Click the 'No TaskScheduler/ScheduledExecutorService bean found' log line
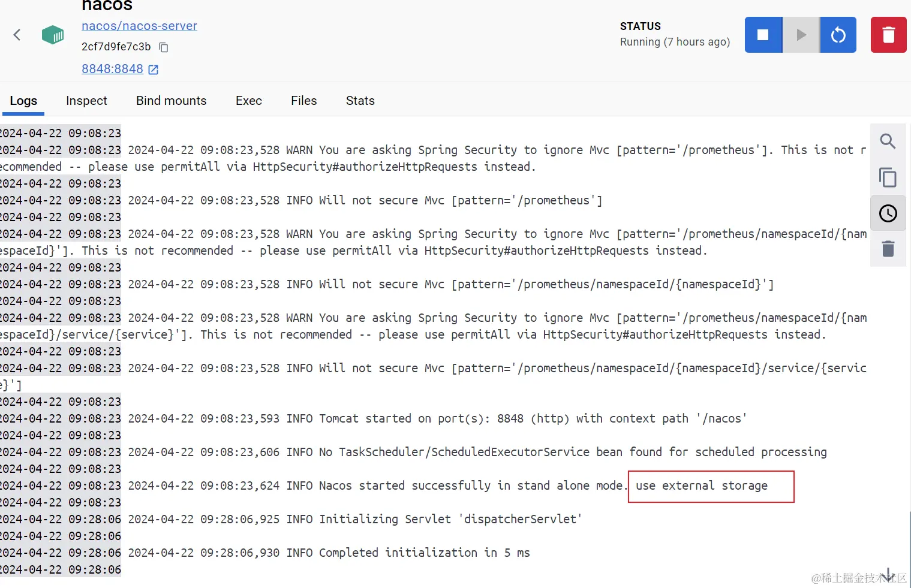Viewport: 911px width, 588px height. [x=477, y=452]
